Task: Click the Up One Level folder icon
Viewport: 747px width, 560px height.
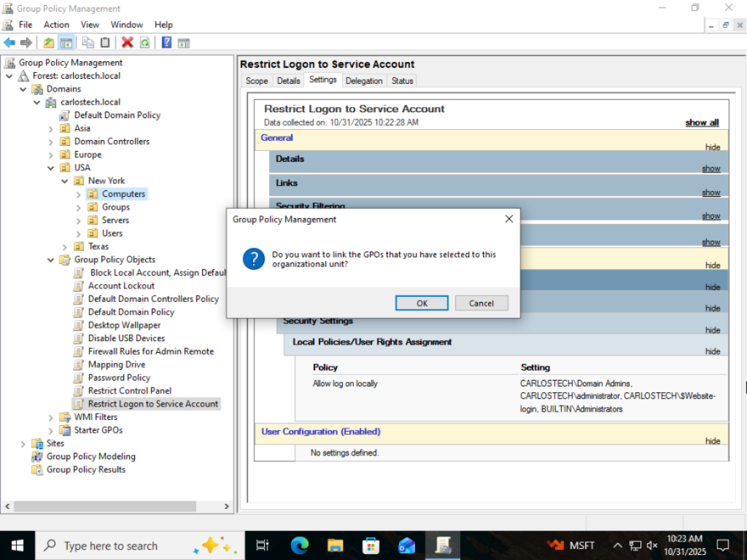Action: click(49, 43)
